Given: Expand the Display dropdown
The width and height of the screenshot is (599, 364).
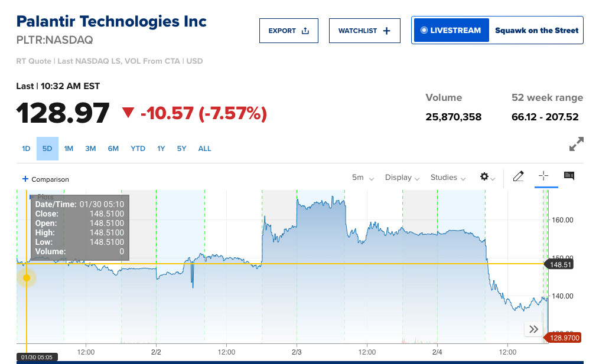Looking at the screenshot, I should [402, 178].
